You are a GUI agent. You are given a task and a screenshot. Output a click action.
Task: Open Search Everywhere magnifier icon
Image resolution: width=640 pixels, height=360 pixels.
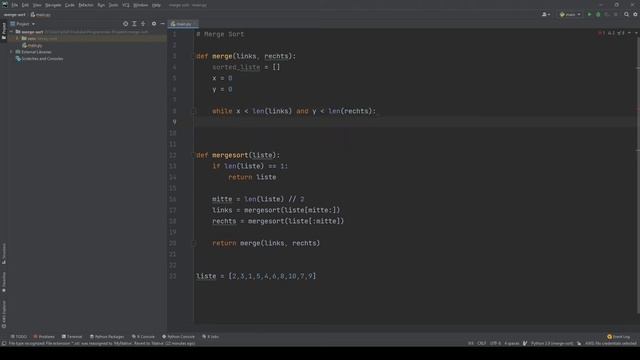(626, 14)
